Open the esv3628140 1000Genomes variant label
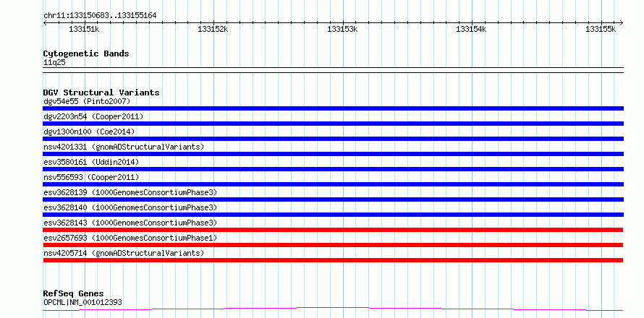The height and width of the screenshot is (318, 644). (x=130, y=207)
